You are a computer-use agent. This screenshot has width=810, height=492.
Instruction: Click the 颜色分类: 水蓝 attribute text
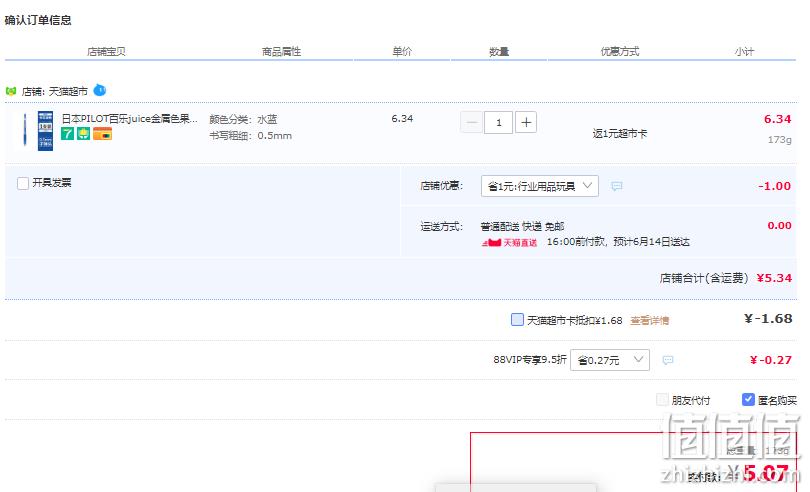click(243, 119)
